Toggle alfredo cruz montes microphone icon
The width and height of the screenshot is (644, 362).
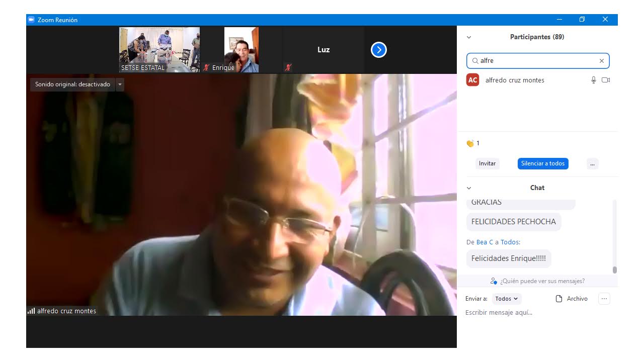pyautogui.click(x=594, y=80)
